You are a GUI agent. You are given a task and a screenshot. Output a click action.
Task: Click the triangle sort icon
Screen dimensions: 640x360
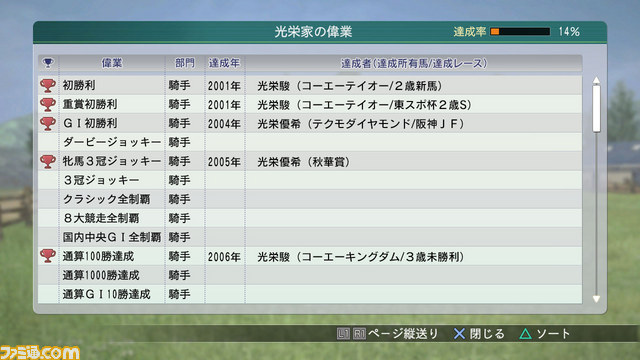(525, 334)
